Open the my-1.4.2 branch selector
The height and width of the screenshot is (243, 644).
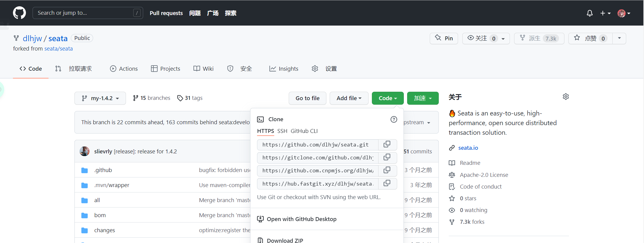click(x=100, y=98)
